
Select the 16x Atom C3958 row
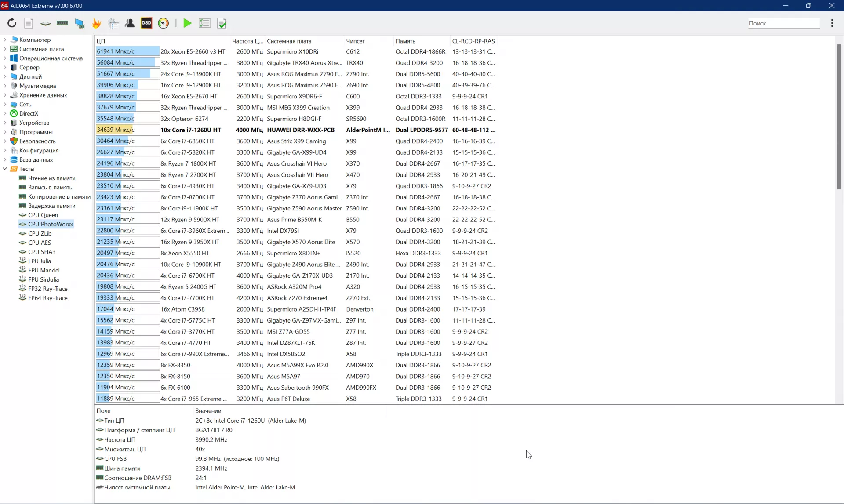(x=296, y=309)
